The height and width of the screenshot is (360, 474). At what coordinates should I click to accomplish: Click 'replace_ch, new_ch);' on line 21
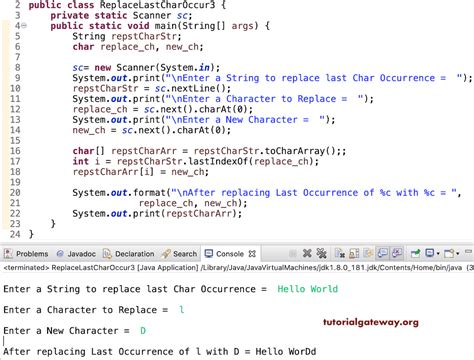click(193, 203)
